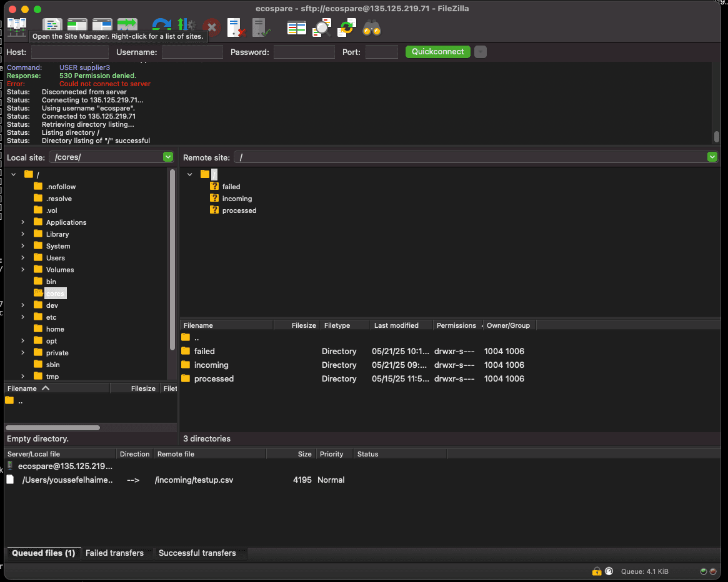Toggle synchronized browsing icon
The image size is (728, 582).
point(347,27)
